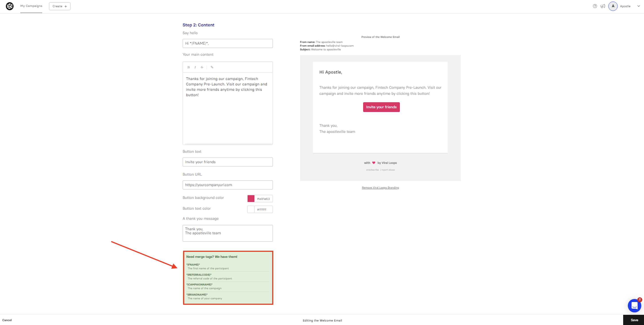Go to My Campaigns tab
The image size is (644, 325).
pos(31,6)
